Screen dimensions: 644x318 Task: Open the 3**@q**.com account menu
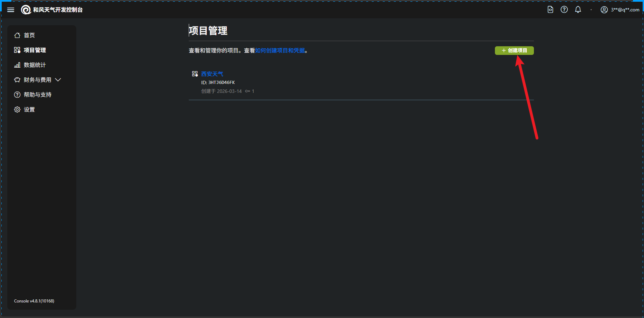pos(625,10)
